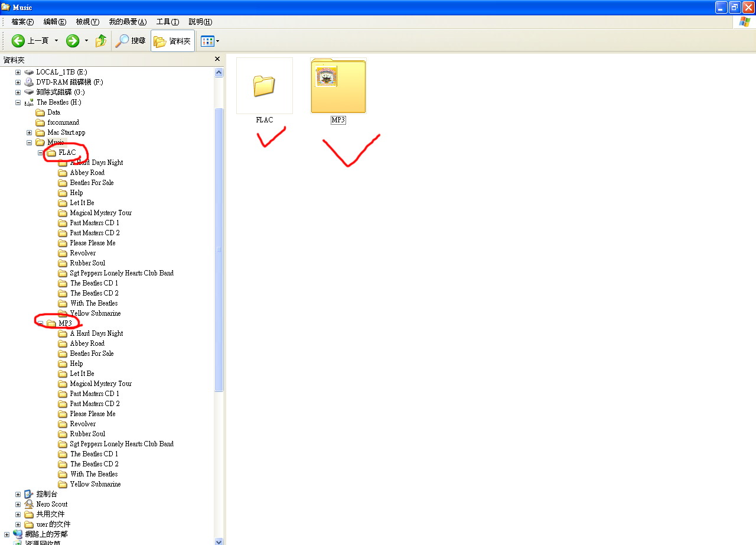Select 卸除式磁碟 (G:) drive icon
The height and width of the screenshot is (545, 756).
pos(29,92)
